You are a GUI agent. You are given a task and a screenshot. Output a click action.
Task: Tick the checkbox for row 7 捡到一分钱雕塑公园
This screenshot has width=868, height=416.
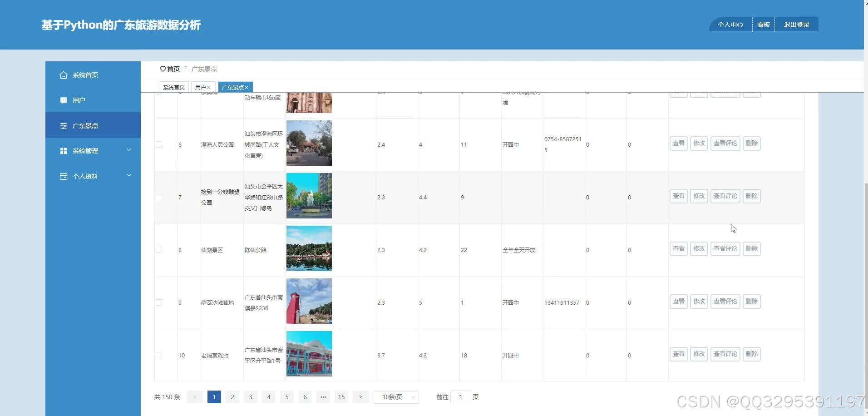(159, 197)
